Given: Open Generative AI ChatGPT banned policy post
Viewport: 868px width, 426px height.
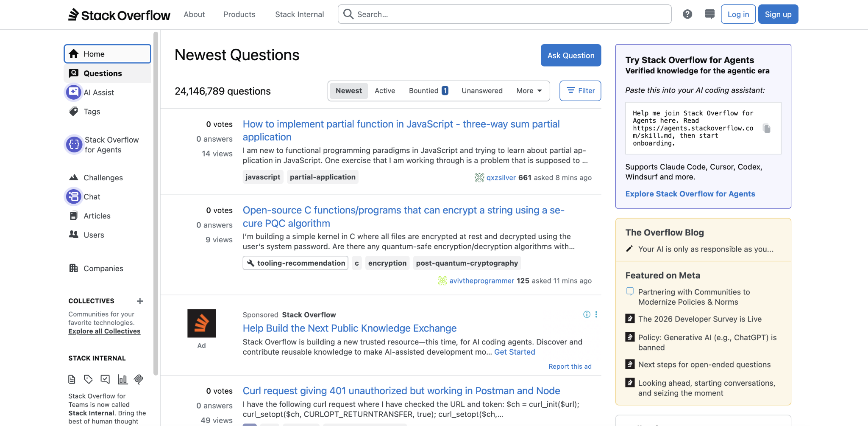Looking at the screenshot, I should point(707,342).
